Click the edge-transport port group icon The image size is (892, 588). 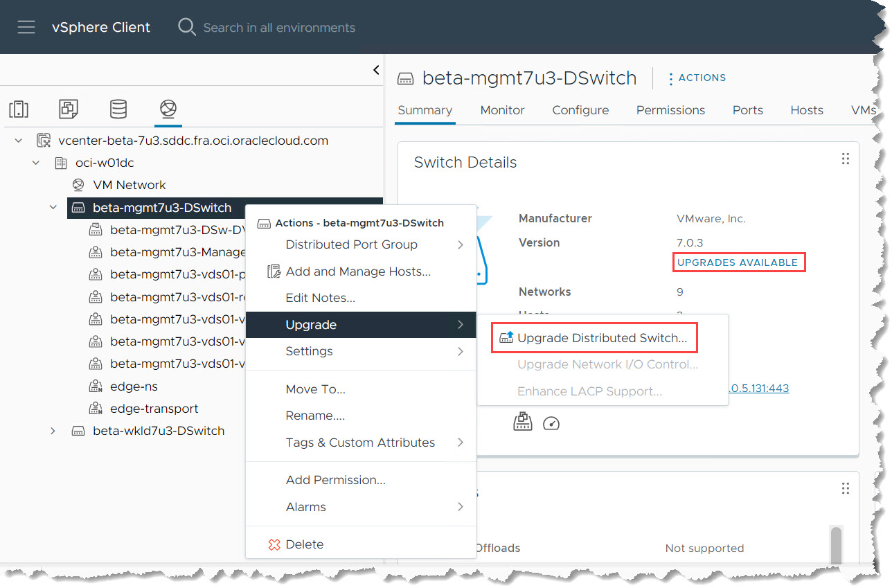pos(96,409)
